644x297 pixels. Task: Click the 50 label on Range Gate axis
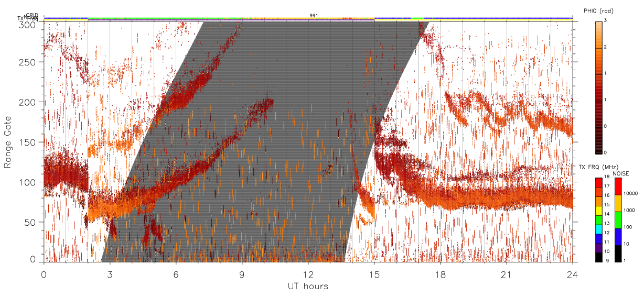point(30,222)
